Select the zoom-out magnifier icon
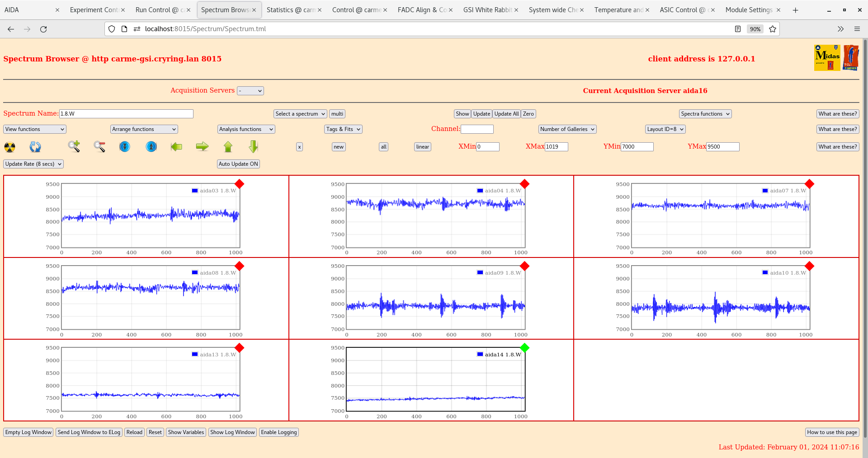868x458 pixels. pyautogui.click(x=99, y=147)
